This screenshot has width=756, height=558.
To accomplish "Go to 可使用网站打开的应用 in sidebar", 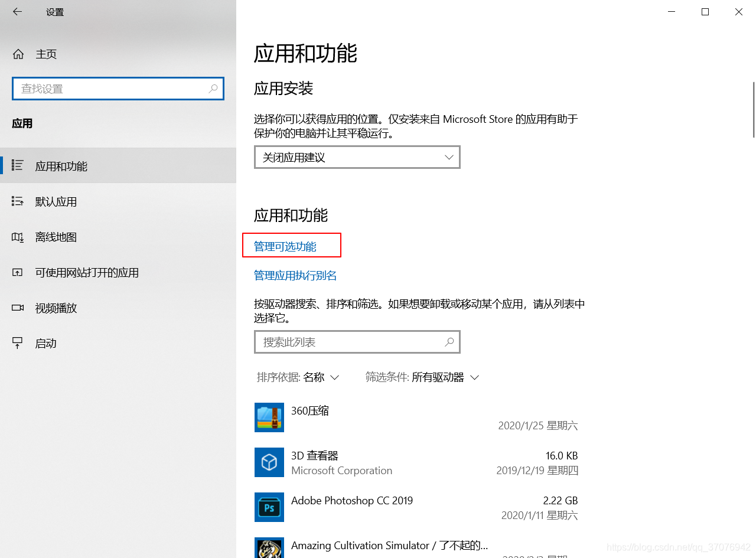I will tap(118, 272).
